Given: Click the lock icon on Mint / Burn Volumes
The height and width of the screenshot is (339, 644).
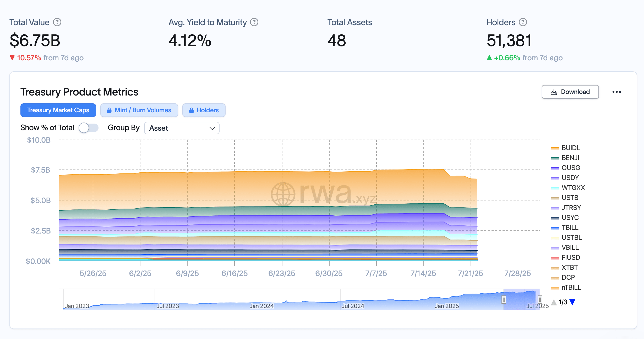Looking at the screenshot, I should point(109,110).
